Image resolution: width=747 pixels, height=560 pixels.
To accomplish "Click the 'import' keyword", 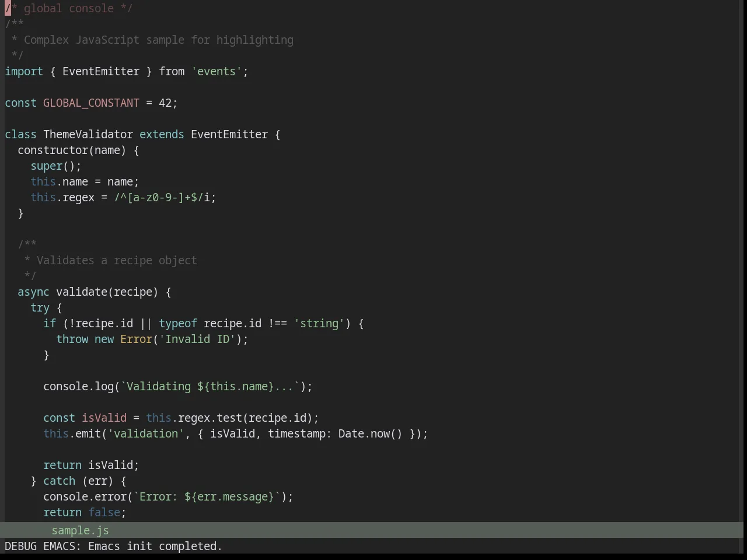I will tap(24, 71).
